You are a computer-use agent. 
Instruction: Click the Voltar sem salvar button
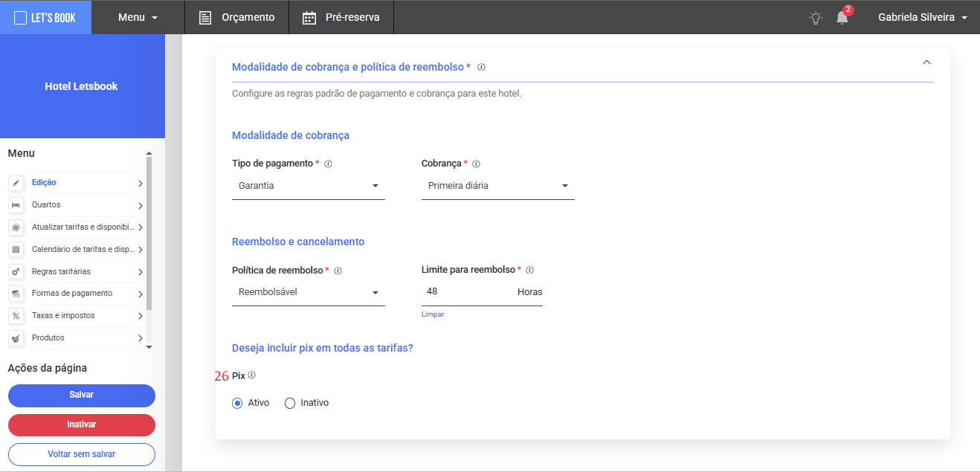(x=82, y=453)
